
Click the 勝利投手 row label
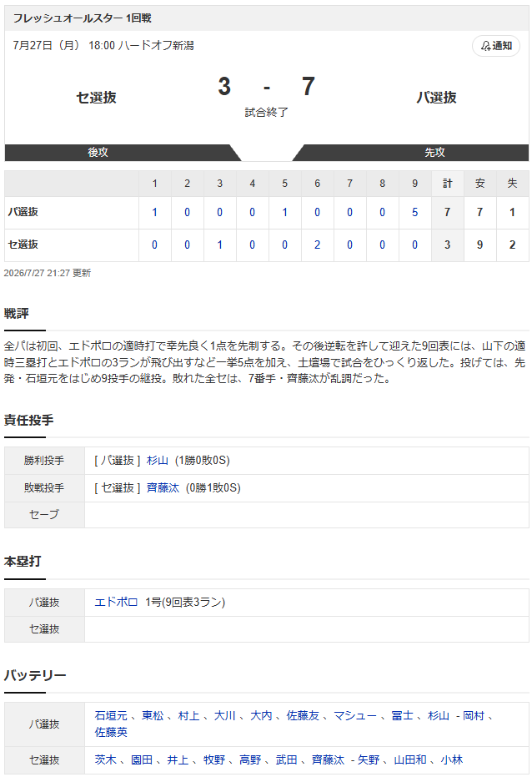[44, 461]
